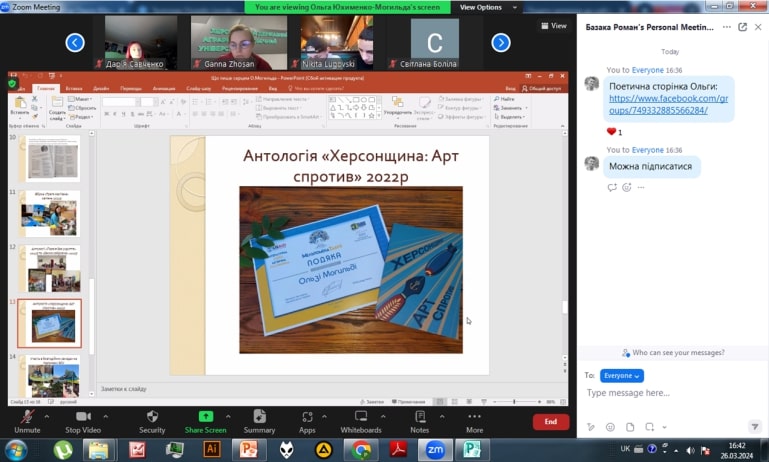Image resolution: width=769 pixels, height=462 pixels.
Task: Select slide 14 thumbnail in PowerPoint panel
Action: [x=50, y=376]
